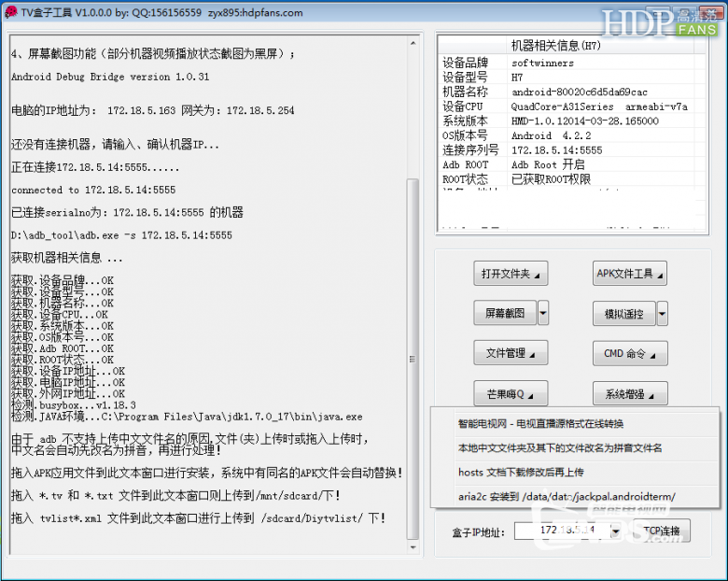Open the 系统增强 menu button
728x581 pixels.
coord(630,393)
